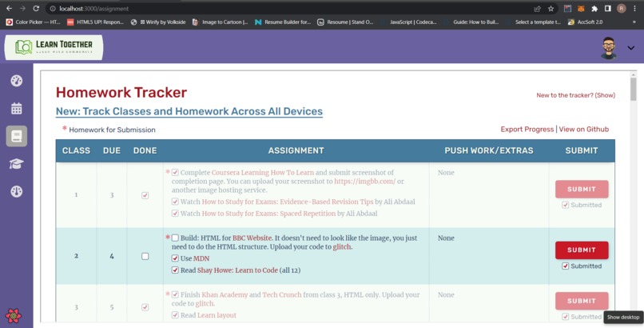The height and width of the screenshot is (328, 644).
Task: Click Submit button for class 1
Action: point(582,189)
